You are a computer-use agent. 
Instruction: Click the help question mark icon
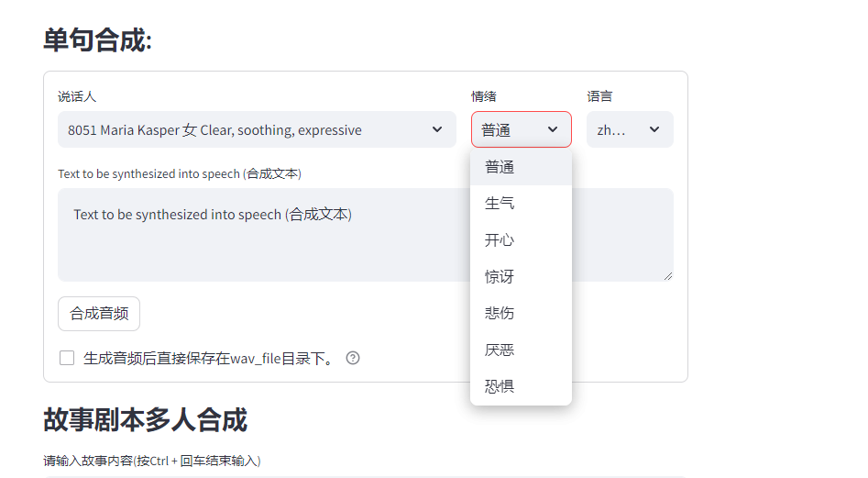353,358
